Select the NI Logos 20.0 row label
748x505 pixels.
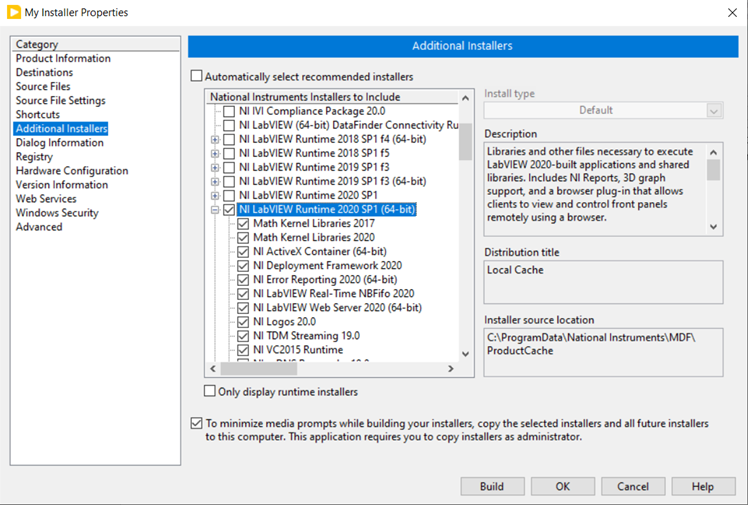coord(284,322)
